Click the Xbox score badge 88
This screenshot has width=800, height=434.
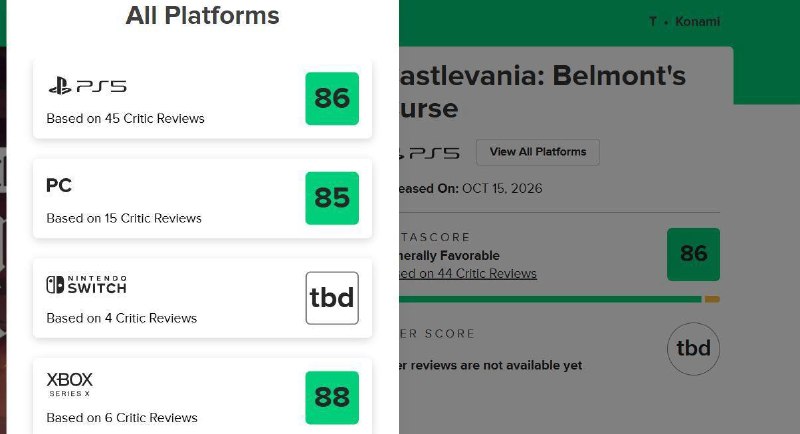click(332, 397)
